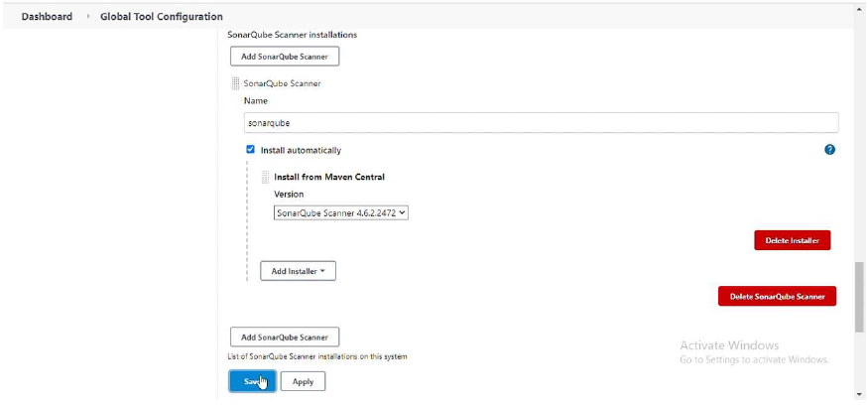Apply the configuration changes

pyautogui.click(x=303, y=381)
